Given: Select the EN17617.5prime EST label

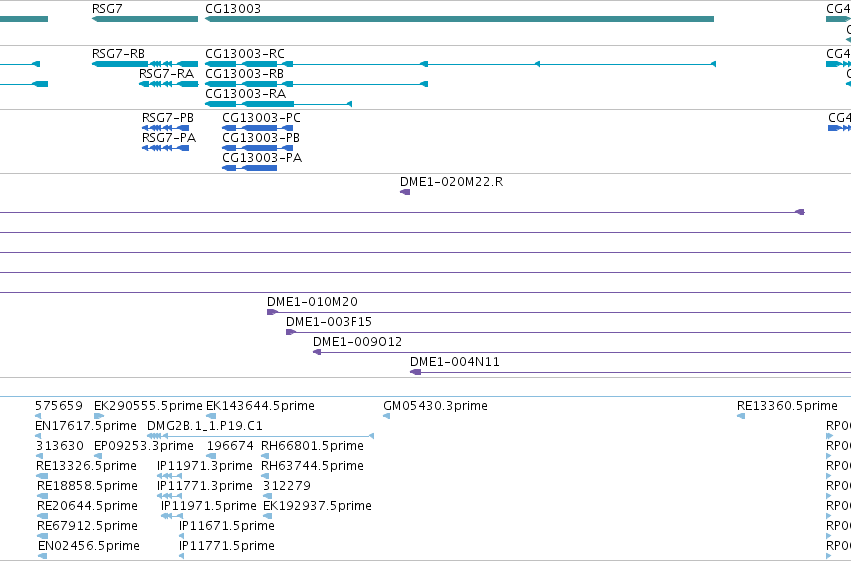Looking at the screenshot, I should click(x=86, y=426).
